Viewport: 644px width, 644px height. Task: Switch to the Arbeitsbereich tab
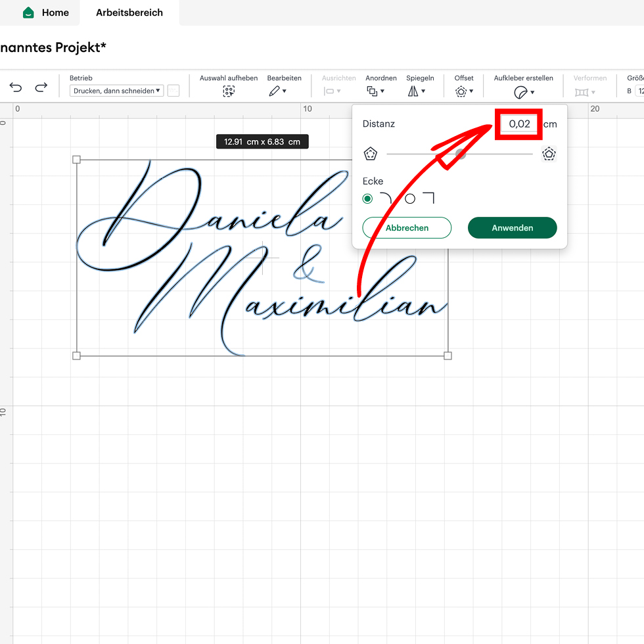(129, 12)
